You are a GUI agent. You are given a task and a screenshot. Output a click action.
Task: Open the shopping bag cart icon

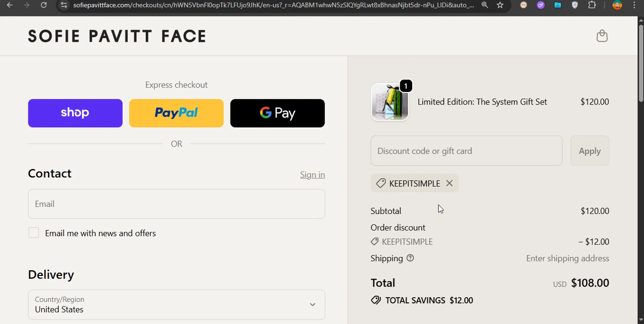(602, 36)
